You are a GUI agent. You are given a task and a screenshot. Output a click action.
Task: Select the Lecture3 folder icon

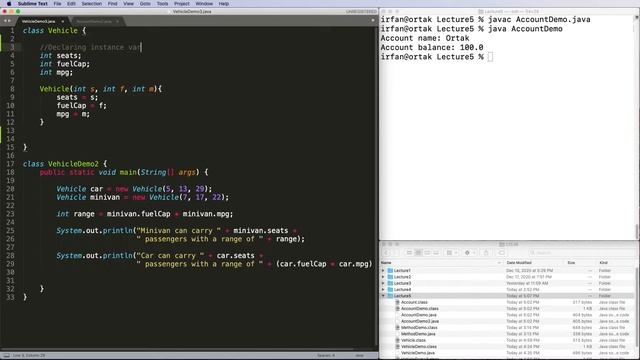[390, 283]
